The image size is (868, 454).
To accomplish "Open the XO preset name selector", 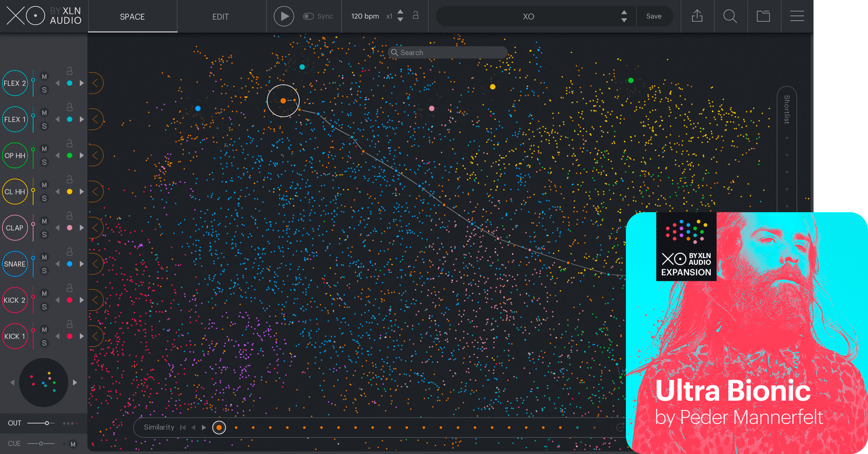I will click(x=528, y=17).
